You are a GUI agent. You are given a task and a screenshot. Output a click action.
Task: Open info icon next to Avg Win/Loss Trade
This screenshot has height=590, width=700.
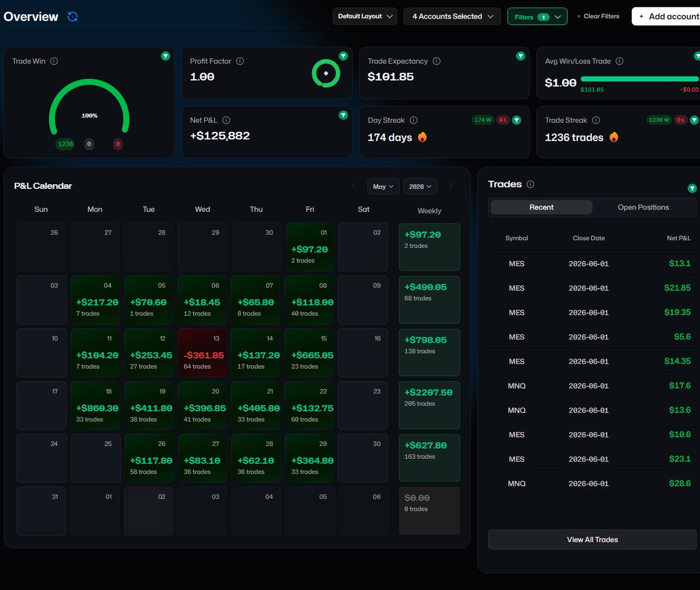click(619, 61)
